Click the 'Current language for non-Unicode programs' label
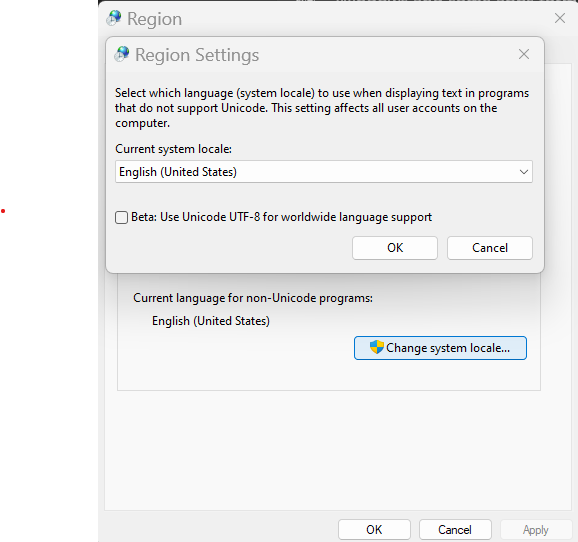The height and width of the screenshot is (542, 578). tap(253, 298)
